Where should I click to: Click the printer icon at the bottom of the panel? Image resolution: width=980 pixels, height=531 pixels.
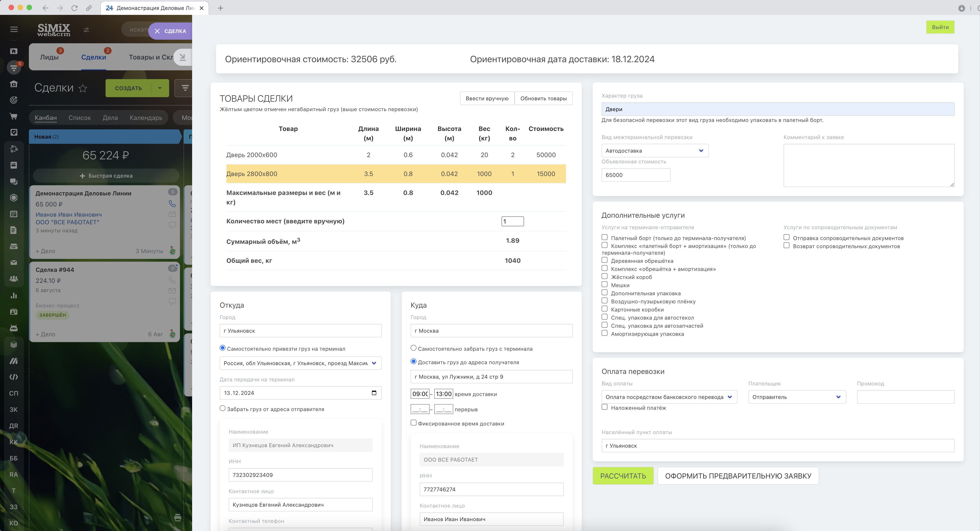click(177, 517)
